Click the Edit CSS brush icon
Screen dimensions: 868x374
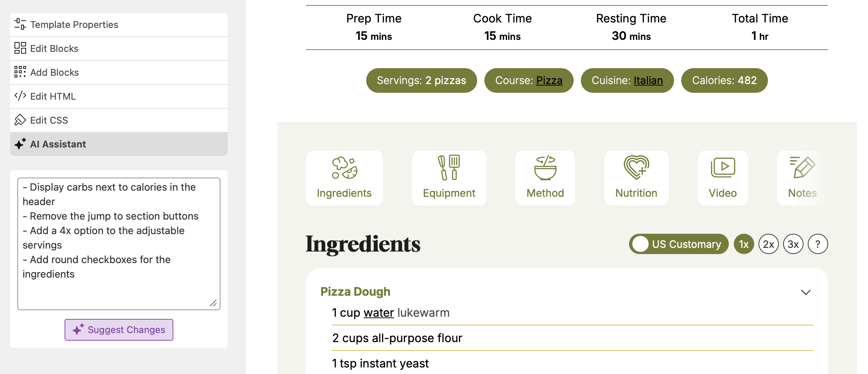pyautogui.click(x=20, y=120)
